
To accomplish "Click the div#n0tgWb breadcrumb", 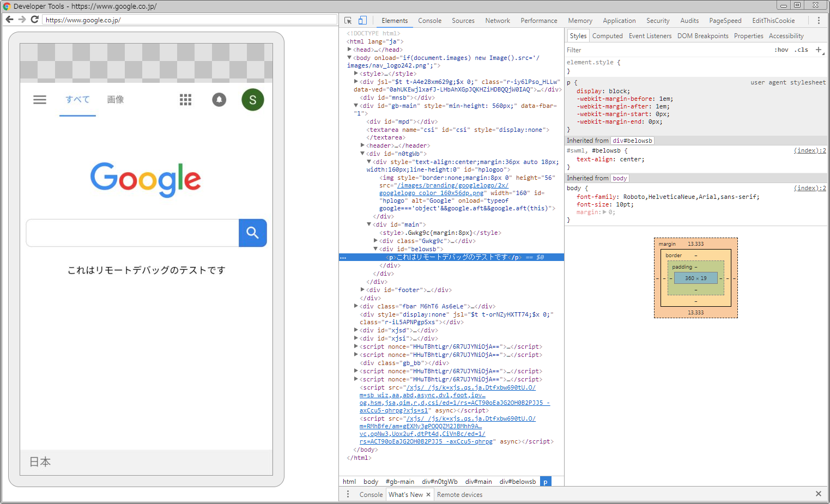I will pos(440,482).
